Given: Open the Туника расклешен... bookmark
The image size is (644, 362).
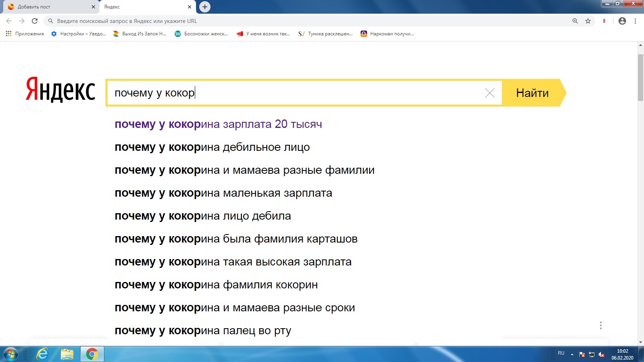Looking at the screenshot, I should pyautogui.click(x=325, y=34).
